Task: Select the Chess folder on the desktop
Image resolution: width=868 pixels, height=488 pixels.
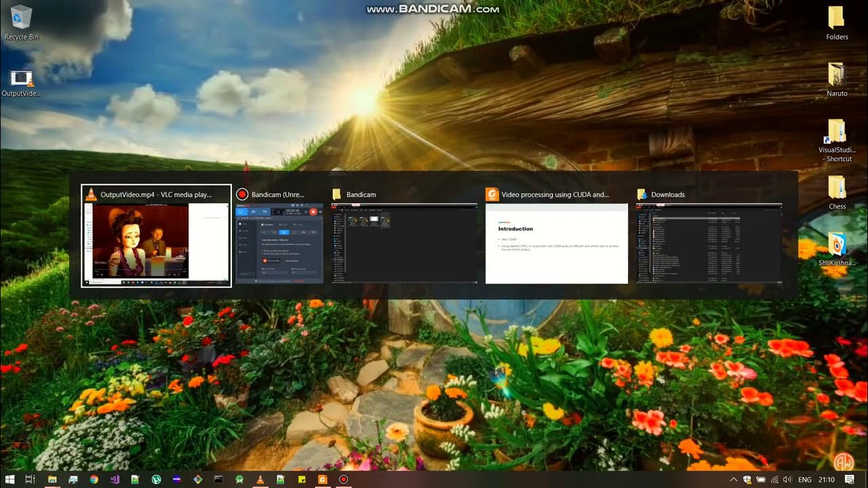Action: 837,193
